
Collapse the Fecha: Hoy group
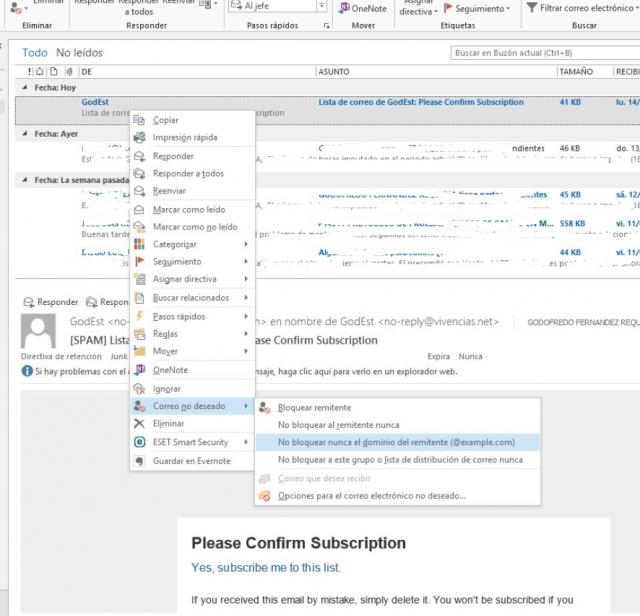pos(25,87)
